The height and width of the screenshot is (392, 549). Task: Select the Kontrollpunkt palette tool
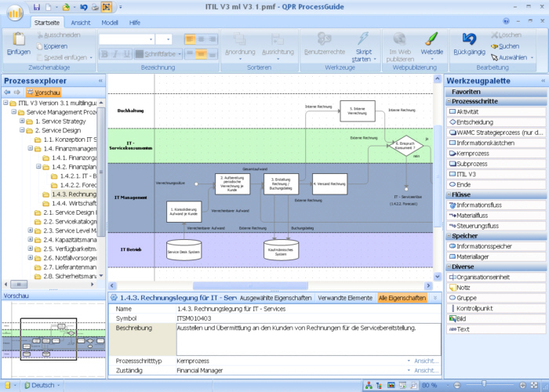coord(496,308)
